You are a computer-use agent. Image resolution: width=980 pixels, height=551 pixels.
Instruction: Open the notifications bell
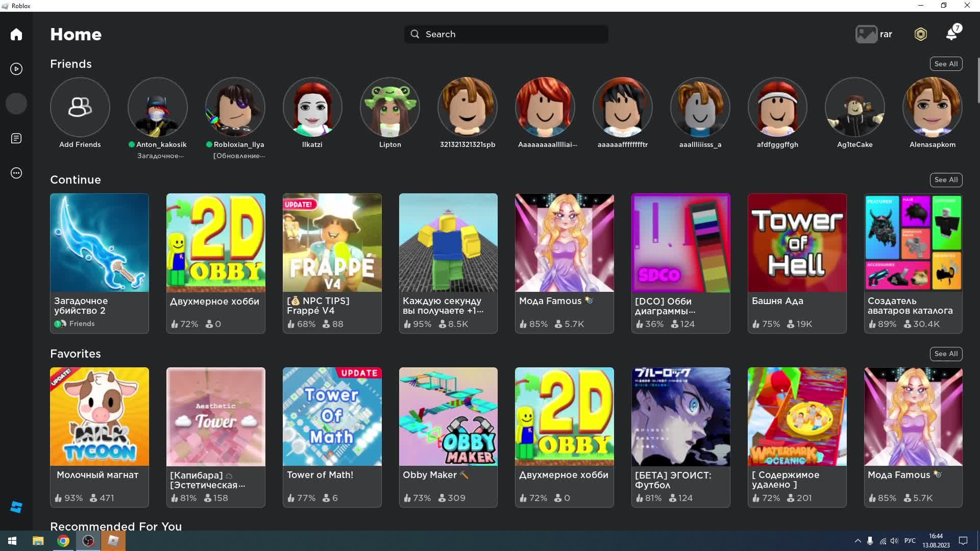click(951, 34)
